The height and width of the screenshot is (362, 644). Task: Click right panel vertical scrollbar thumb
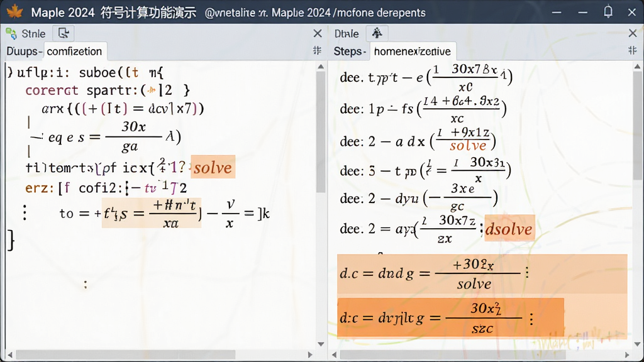(637, 126)
